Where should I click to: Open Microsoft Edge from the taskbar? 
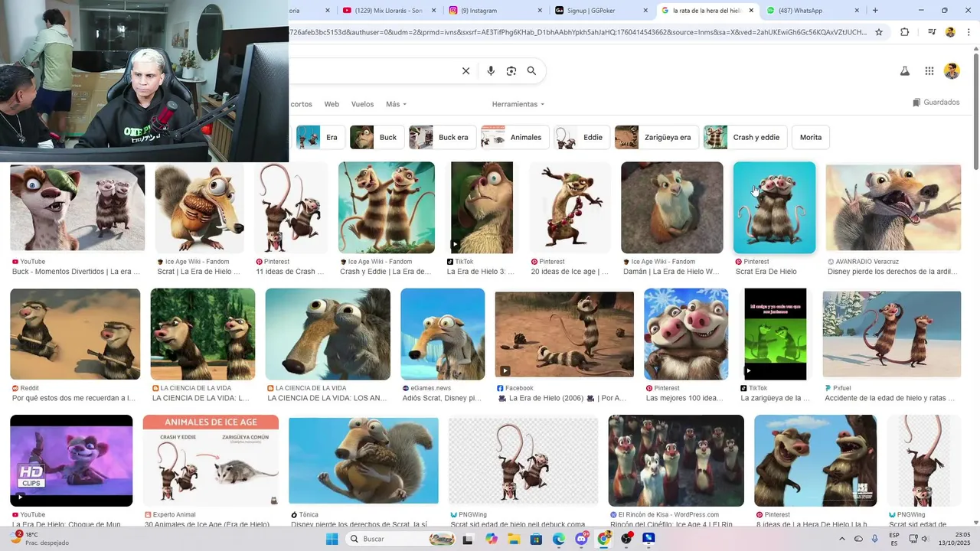click(559, 539)
